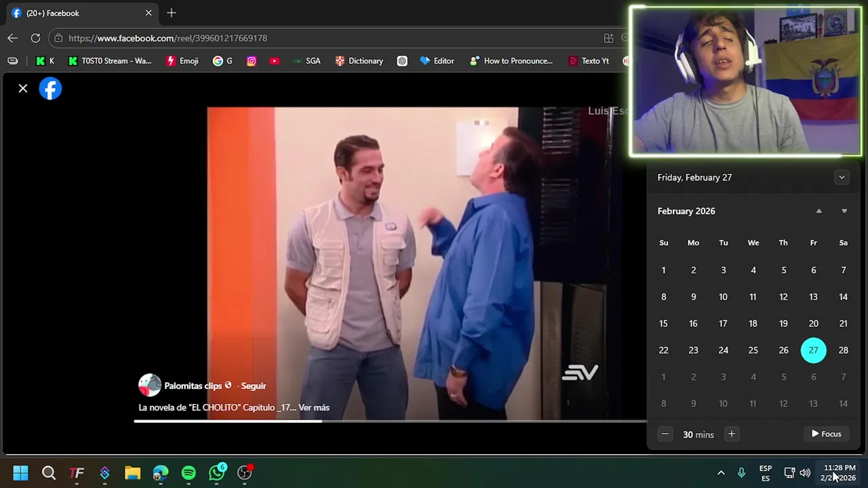
Task: Select February 18 in calendar
Action: 753,324
